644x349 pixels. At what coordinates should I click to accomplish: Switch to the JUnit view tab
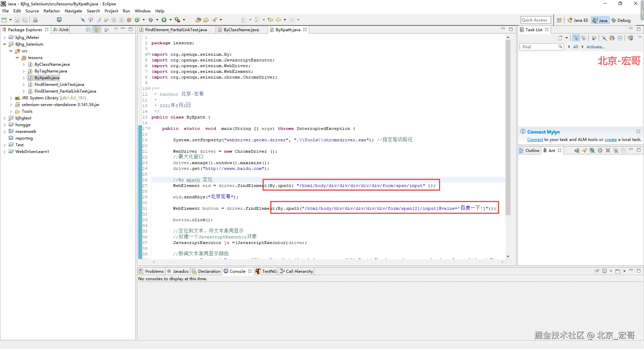(x=61, y=30)
